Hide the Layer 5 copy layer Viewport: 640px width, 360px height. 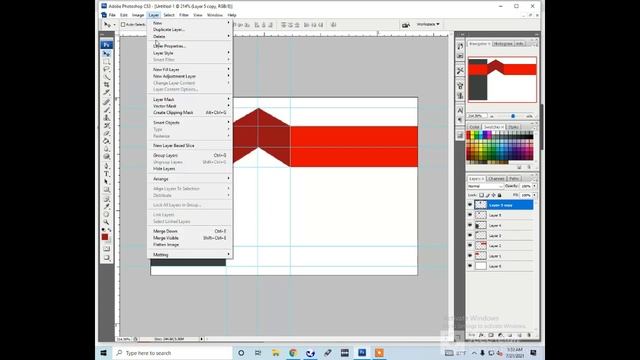point(470,205)
